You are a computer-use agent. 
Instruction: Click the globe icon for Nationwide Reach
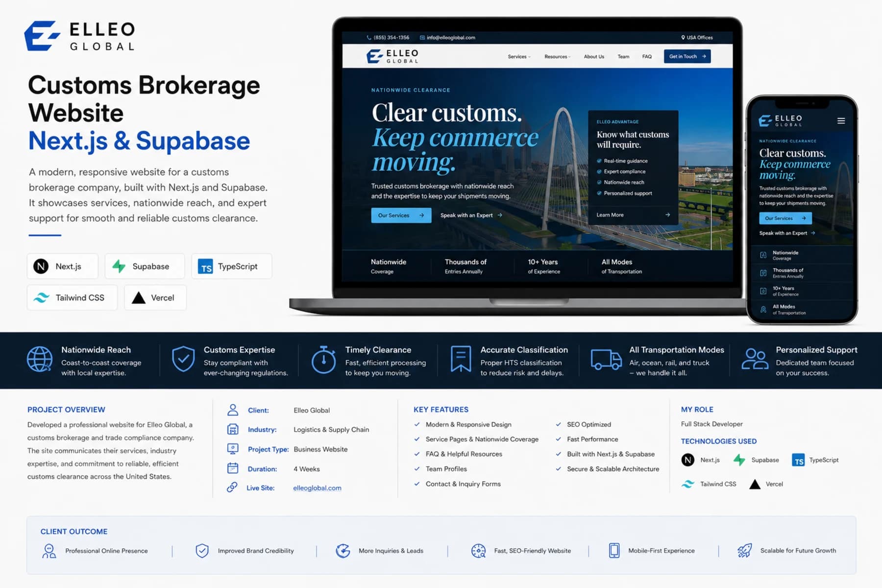point(40,359)
